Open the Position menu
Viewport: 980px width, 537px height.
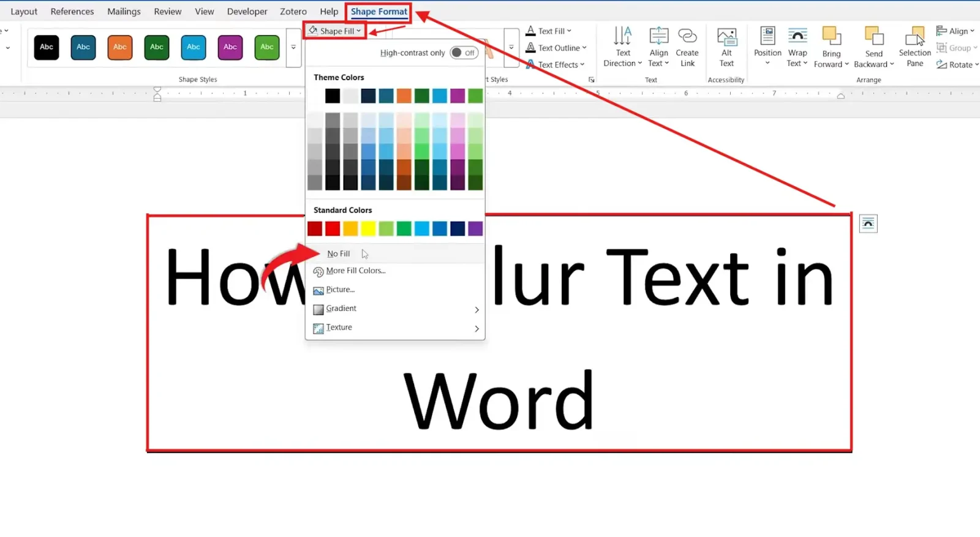pos(767,47)
